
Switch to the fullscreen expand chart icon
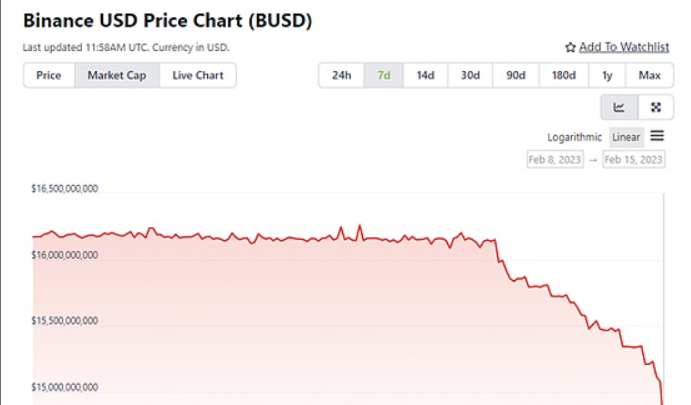(x=655, y=107)
